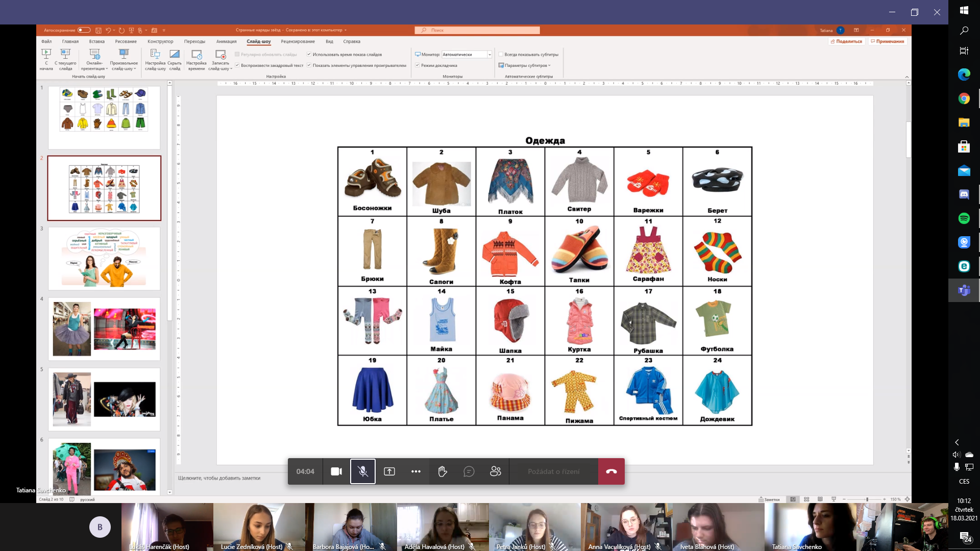
Task: Start slideshow from current slide icon
Action: [x=65, y=54]
